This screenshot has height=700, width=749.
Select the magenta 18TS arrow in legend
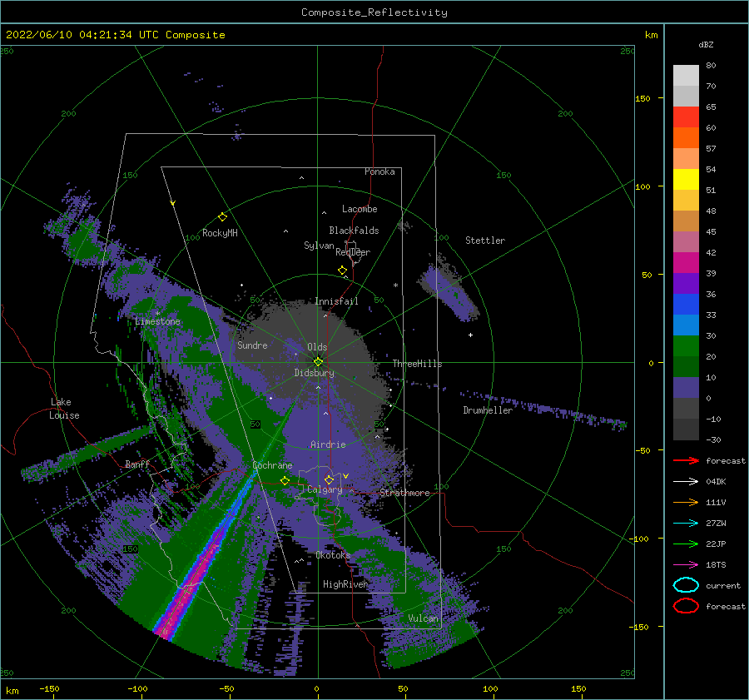coord(686,565)
